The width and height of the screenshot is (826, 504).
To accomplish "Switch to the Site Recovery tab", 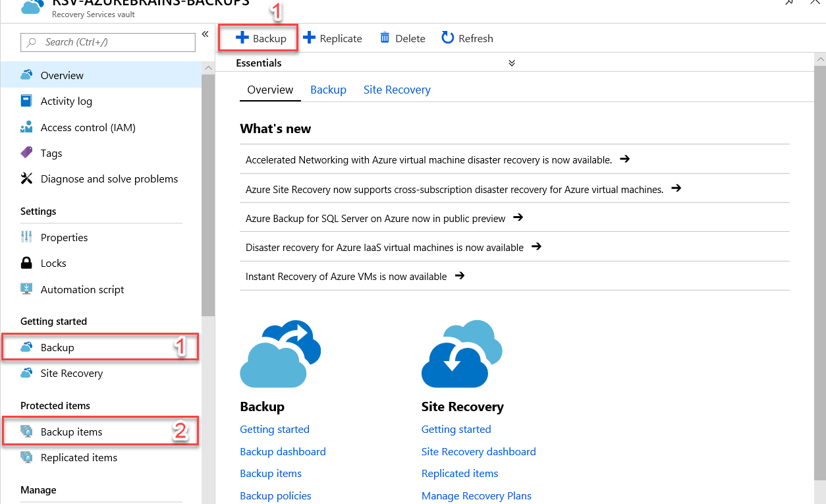I will (x=397, y=90).
